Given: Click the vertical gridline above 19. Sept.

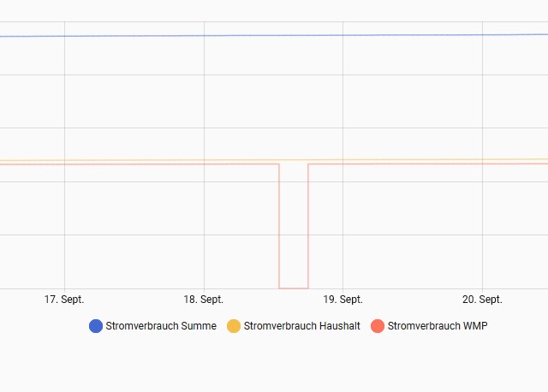Looking at the screenshot, I should (343, 103).
